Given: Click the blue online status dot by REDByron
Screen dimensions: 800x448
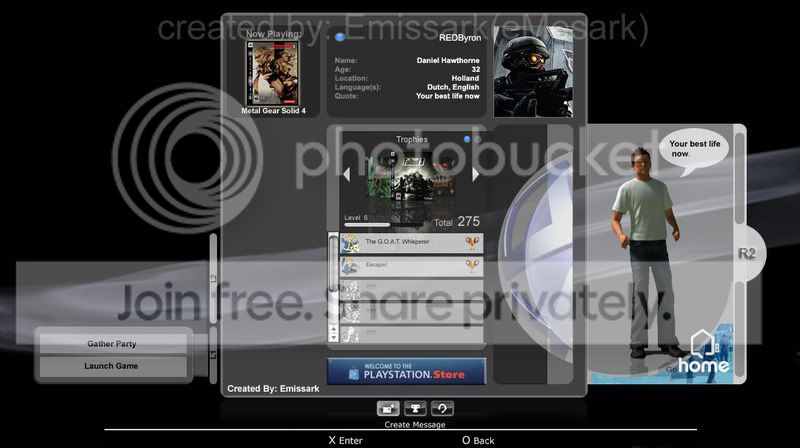Looking at the screenshot, I should tap(340, 37).
